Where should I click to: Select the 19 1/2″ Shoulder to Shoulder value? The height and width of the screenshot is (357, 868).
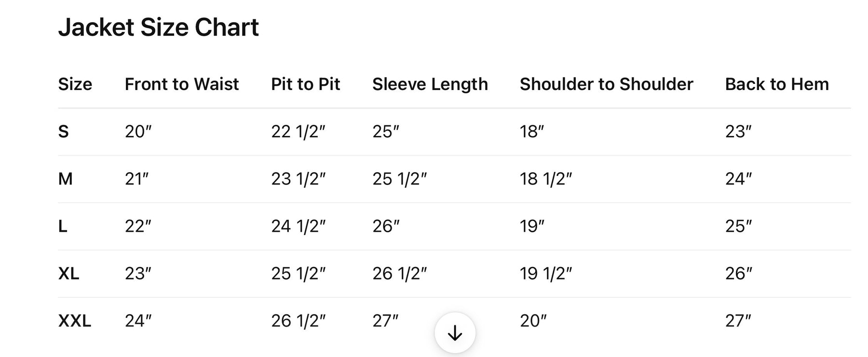[x=545, y=274]
